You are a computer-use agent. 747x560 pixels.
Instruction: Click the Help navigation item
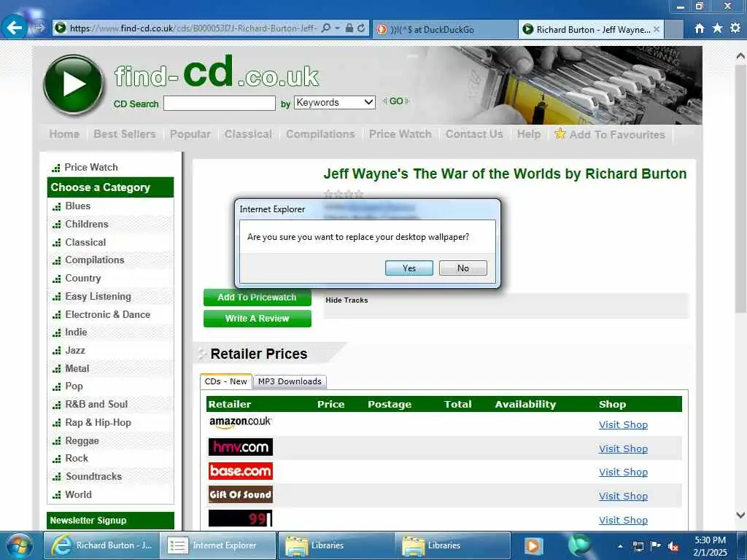(529, 134)
